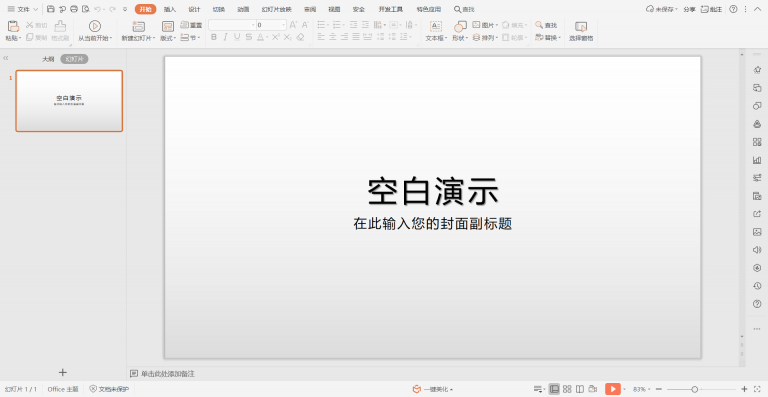Open the Insert (插入) ribbon tab
768x397 pixels.
(170, 9)
